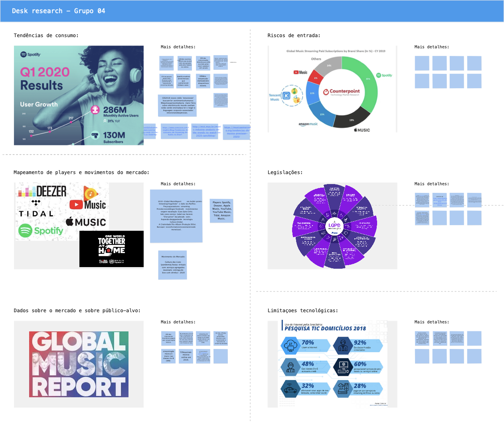This screenshot has height=428, width=504.
Task: Select the Spotify Q1 2020 Results image
Action: pyautogui.click(x=79, y=95)
